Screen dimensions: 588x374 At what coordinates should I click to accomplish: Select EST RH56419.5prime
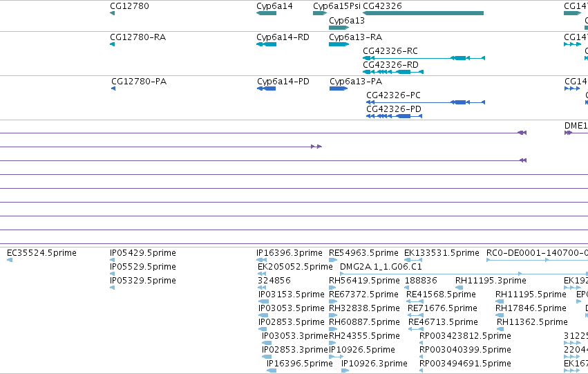click(x=364, y=281)
